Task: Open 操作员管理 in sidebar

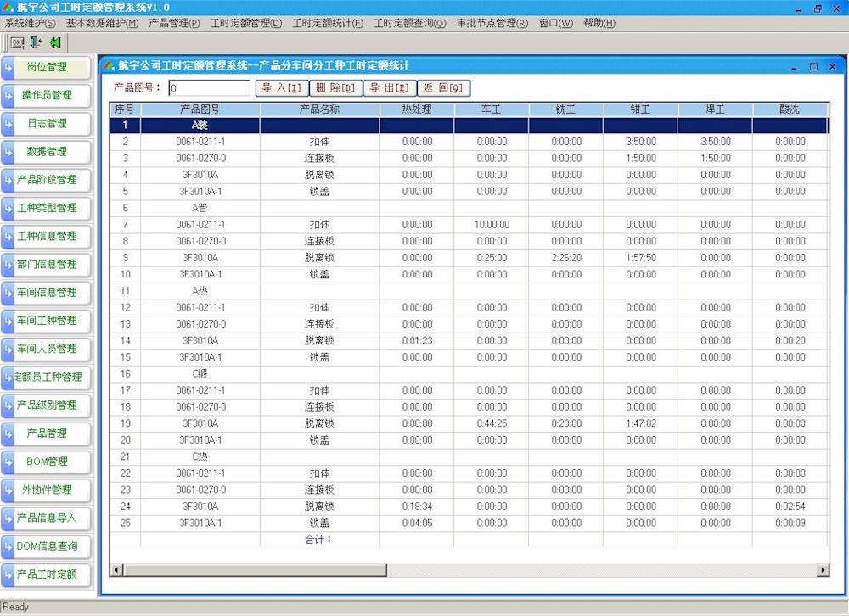Action: point(47,95)
